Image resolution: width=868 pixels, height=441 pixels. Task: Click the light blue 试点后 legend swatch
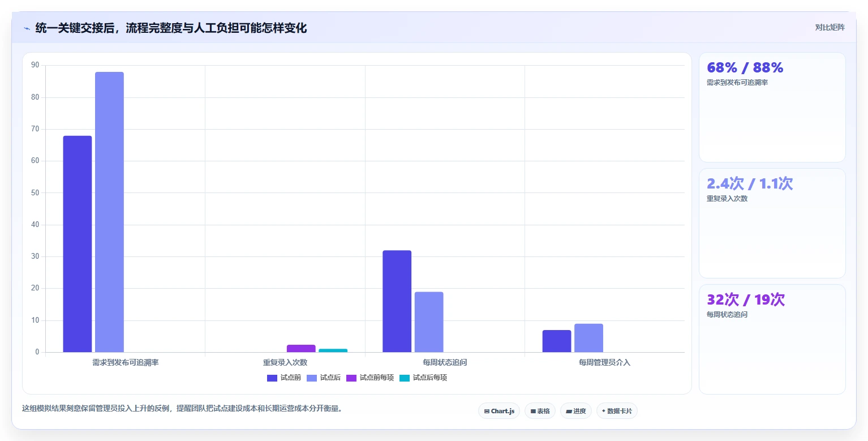tap(312, 378)
